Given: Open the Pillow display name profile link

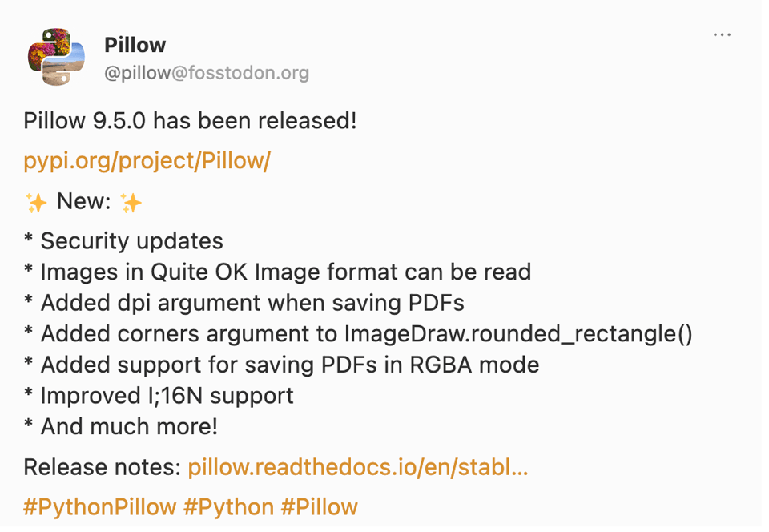Looking at the screenshot, I should (x=135, y=45).
